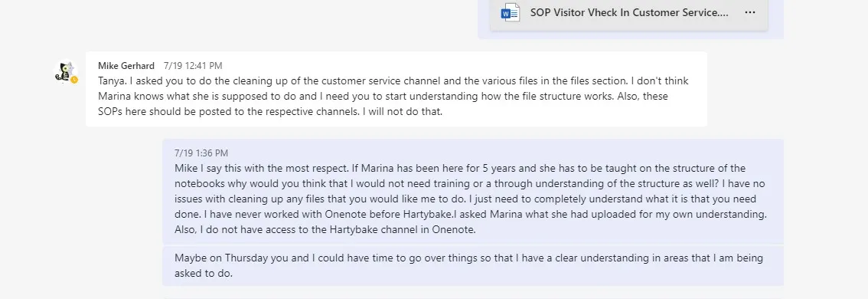
Task: Click the line "notebooks why would you think"
Action: point(469,183)
